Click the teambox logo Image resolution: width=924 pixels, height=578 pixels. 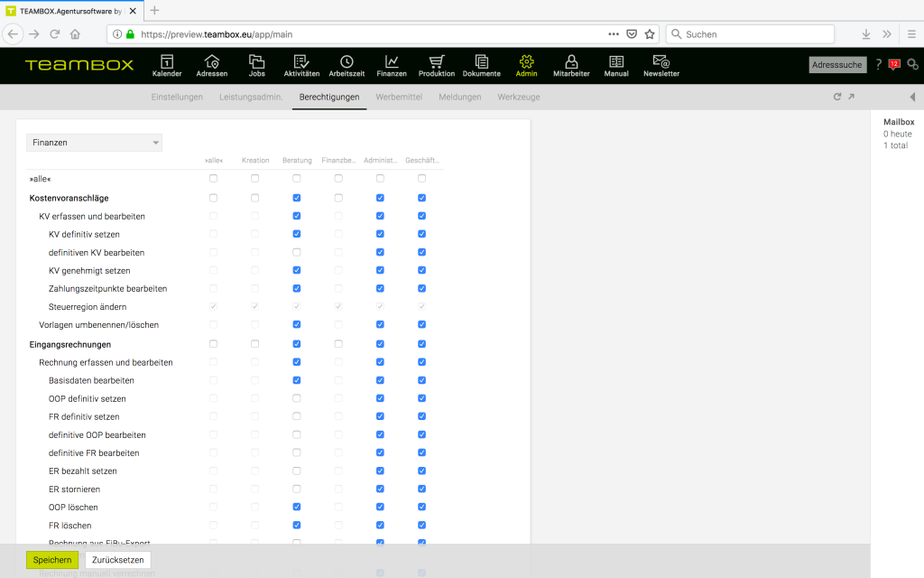pos(79,65)
